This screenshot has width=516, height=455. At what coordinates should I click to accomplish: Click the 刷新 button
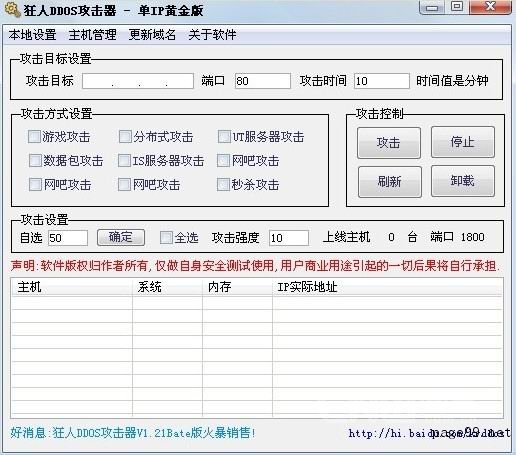pos(389,182)
